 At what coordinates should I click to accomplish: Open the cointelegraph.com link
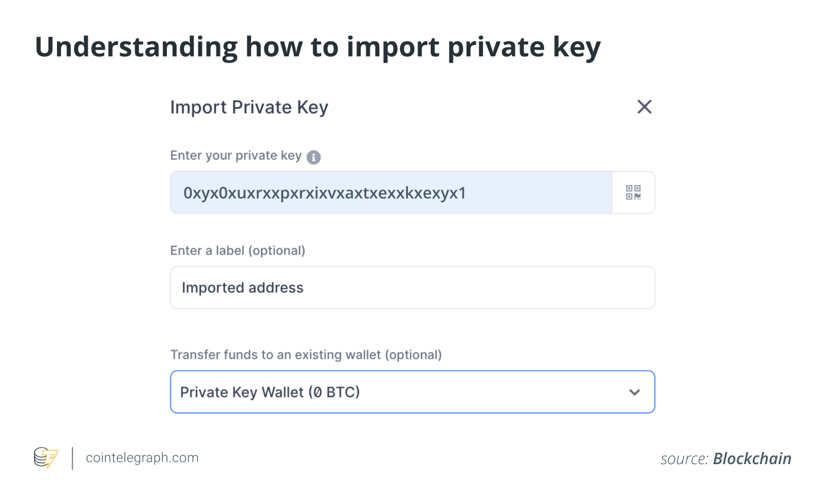click(142, 458)
